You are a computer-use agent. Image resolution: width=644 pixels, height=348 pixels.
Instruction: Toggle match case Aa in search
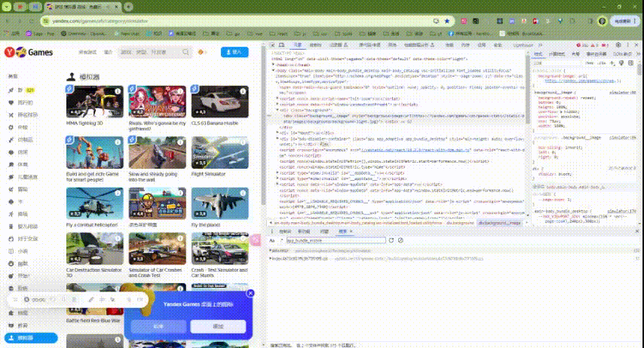click(272, 240)
